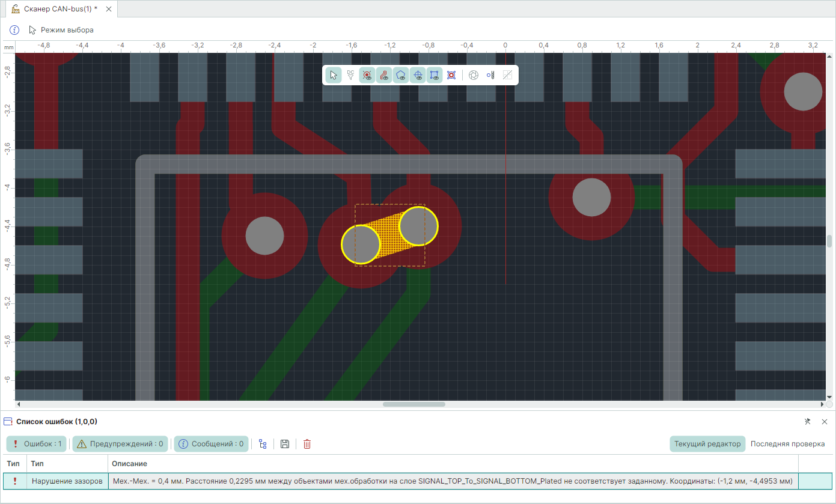Image resolution: width=836 pixels, height=504 pixels.
Task: Click the dotted square diagonal icon
Action: [x=507, y=75]
